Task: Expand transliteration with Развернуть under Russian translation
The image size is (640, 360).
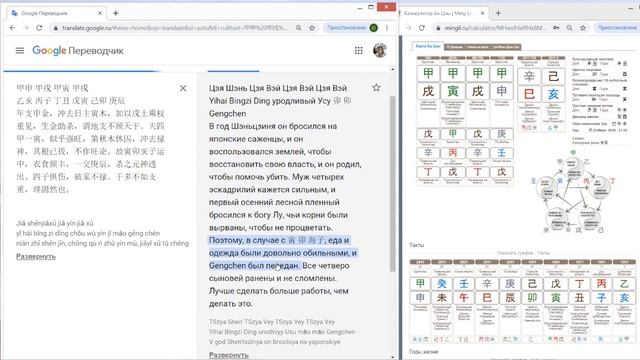Action: pos(229,355)
